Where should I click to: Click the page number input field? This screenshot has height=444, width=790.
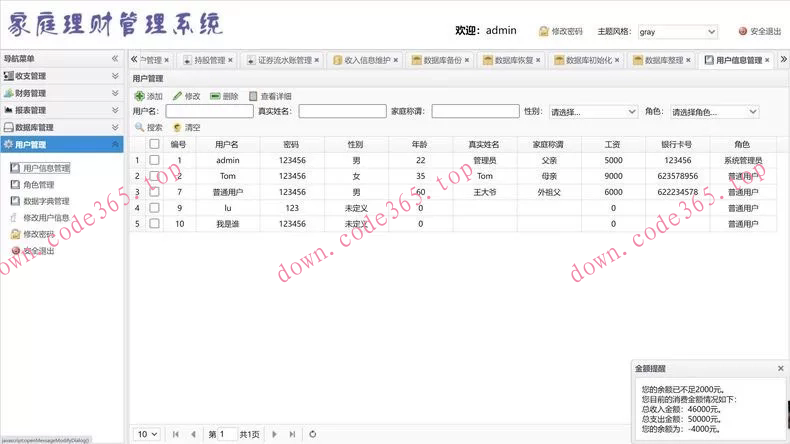[227, 434]
